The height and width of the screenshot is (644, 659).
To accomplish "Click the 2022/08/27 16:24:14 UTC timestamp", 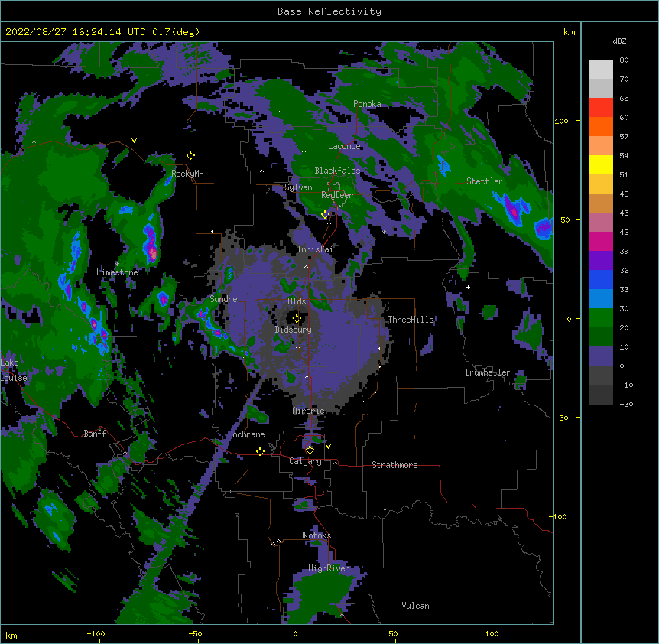I will [x=76, y=32].
